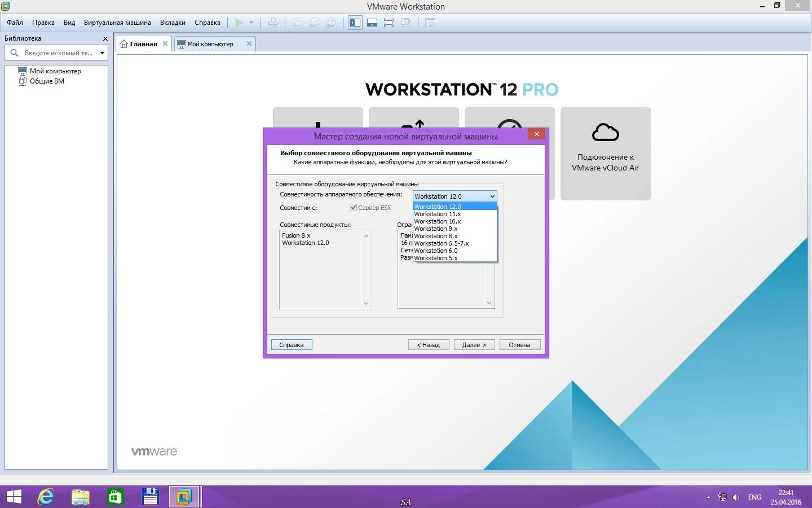Close the new VM wizard dialog
The width and height of the screenshot is (812, 508).
tap(537, 134)
